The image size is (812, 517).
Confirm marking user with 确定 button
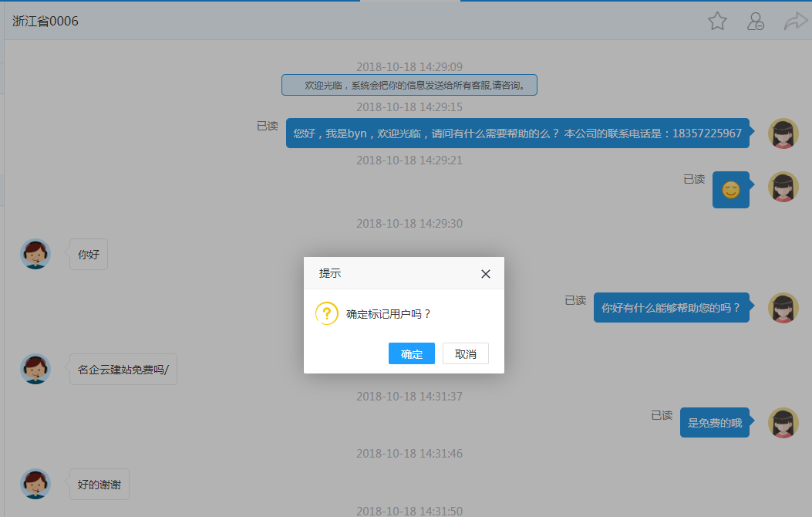pos(412,353)
